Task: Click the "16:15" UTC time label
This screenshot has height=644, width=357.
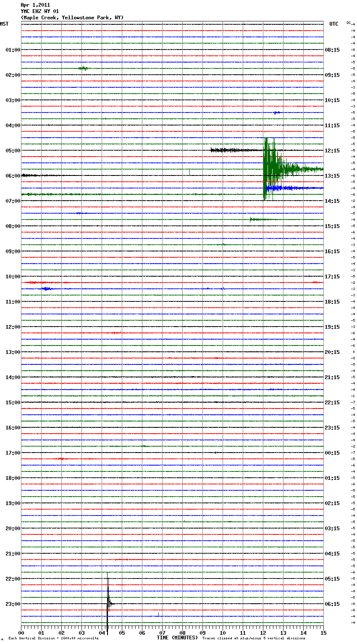Action: coord(332,251)
